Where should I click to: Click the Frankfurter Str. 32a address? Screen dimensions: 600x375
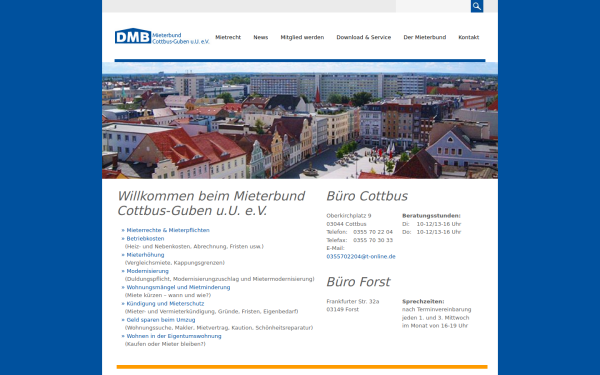[352, 302]
